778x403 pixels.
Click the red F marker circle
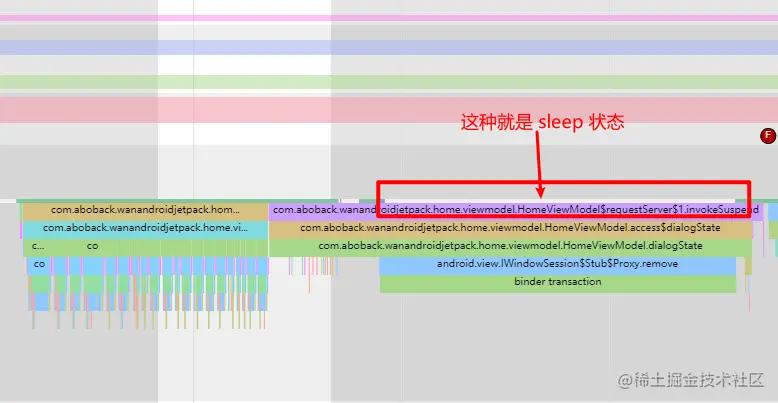[768, 135]
